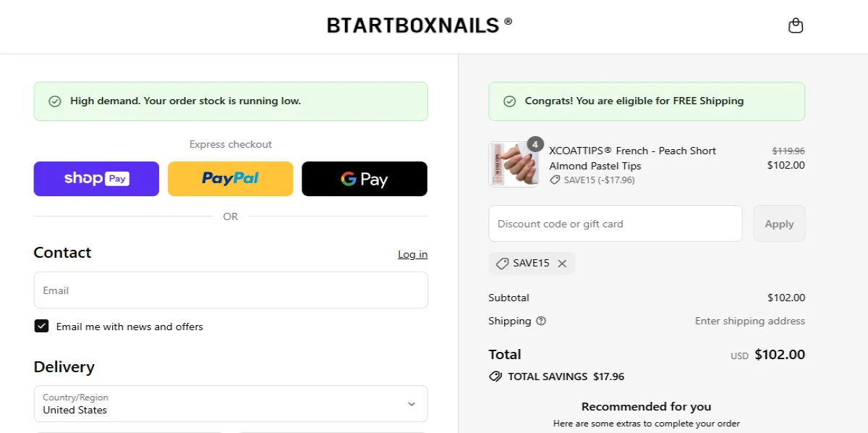This screenshot has height=433, width=868.
Task: Check out with Shop Pay
Action: pos(96,179)
